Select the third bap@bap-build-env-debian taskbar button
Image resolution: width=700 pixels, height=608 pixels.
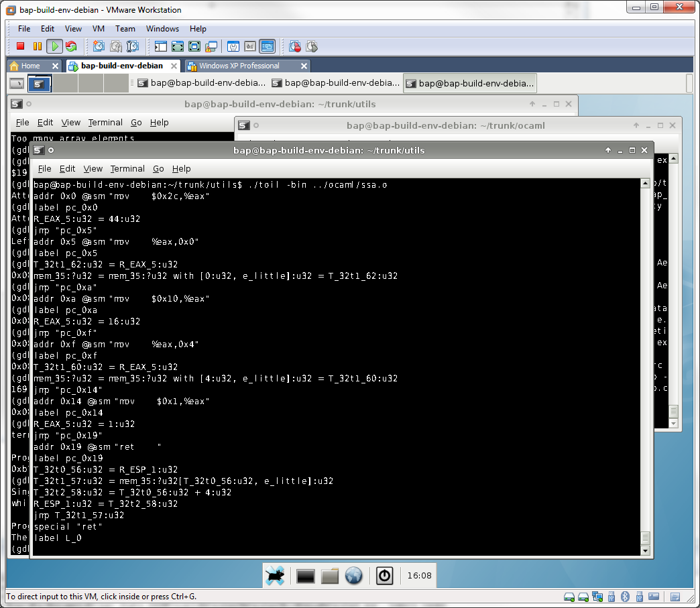pos(469,83)
